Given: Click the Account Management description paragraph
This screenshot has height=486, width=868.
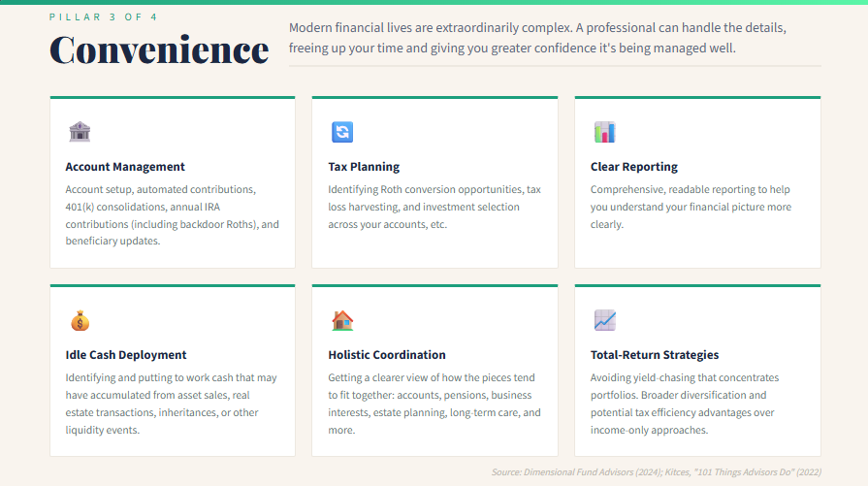Looking at the screenshot, I should coord(173,214).
